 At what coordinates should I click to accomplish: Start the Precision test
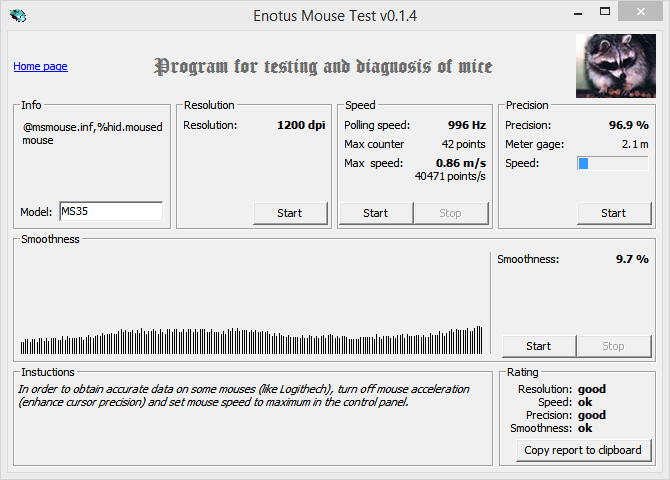[614, 213]
